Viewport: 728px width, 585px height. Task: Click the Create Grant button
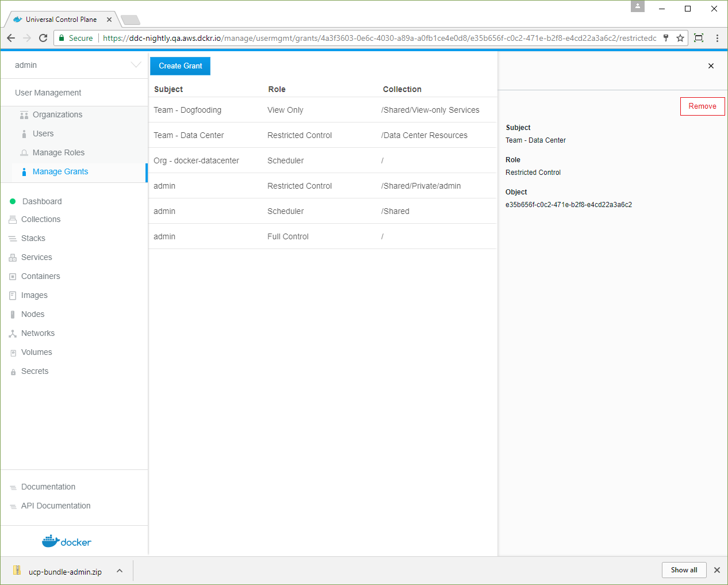(180, 66)
